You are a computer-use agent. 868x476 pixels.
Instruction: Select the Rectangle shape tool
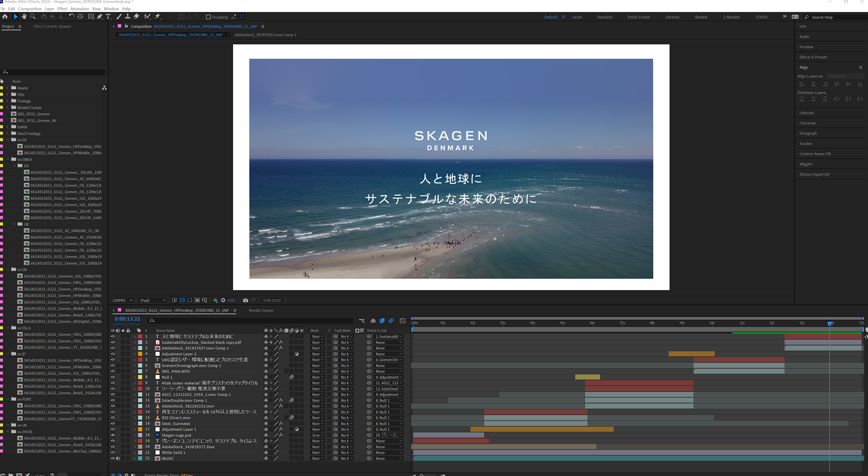click(91, 17)
